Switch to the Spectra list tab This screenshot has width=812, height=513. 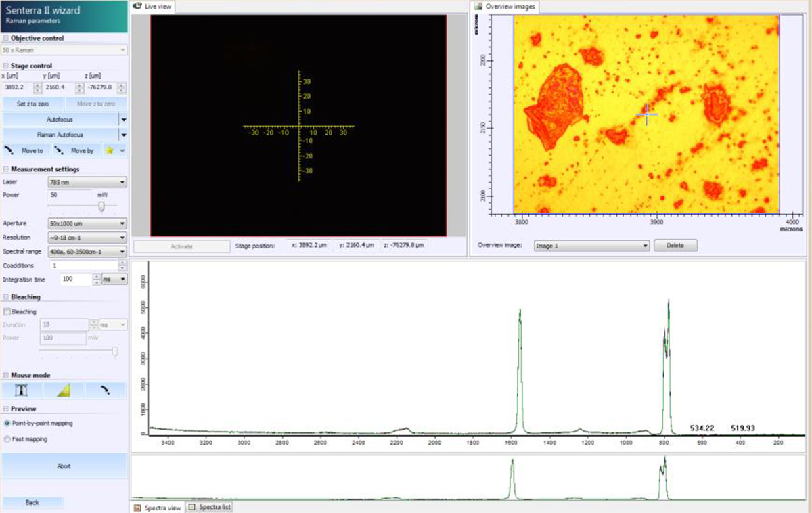click(210, 507)
